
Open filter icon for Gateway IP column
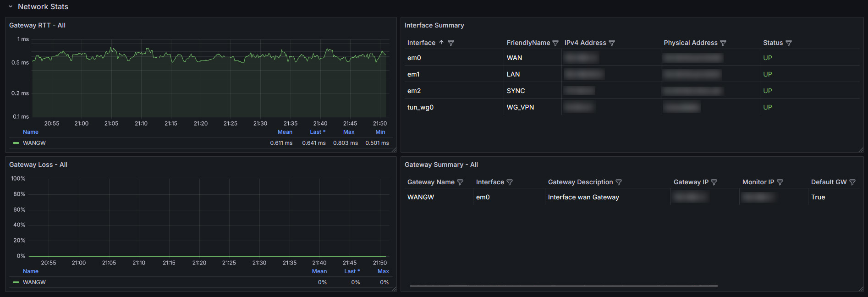pyautogui.click(x=714, y=182)
